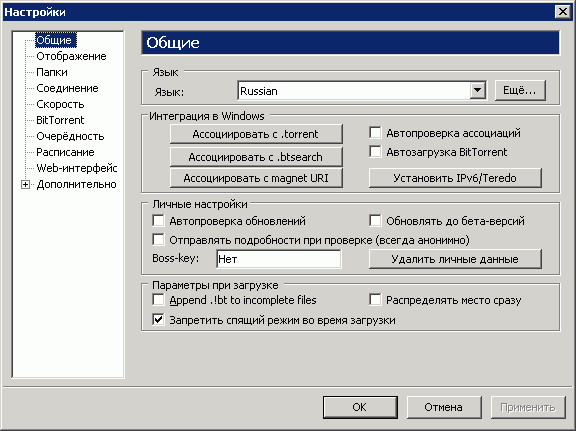Image resolution: width=576 pixels, height=431 pixels.
Task: Enable Автопроверка ассоциаций checkbox
Action: point(375,133)
